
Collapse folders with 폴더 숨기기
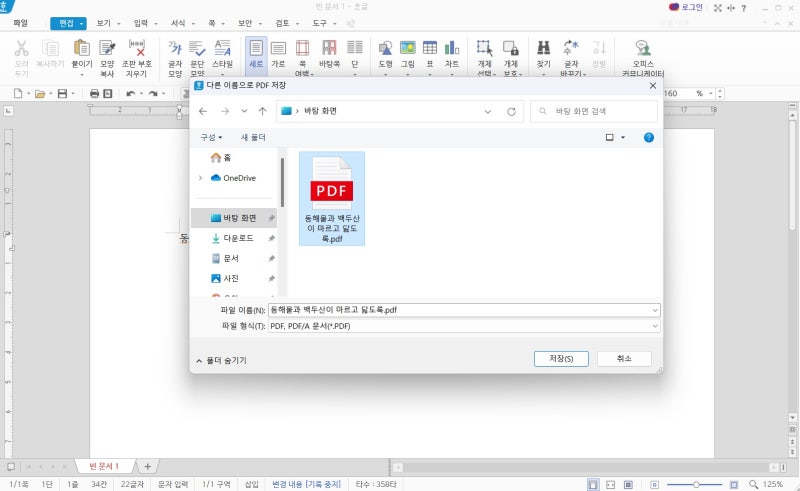(221, 360)
